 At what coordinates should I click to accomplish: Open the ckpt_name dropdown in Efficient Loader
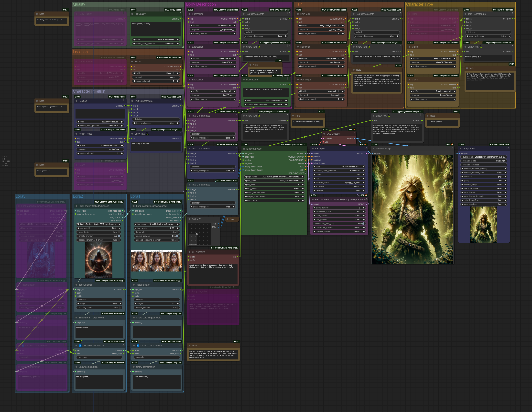click(x=274, y=177)
